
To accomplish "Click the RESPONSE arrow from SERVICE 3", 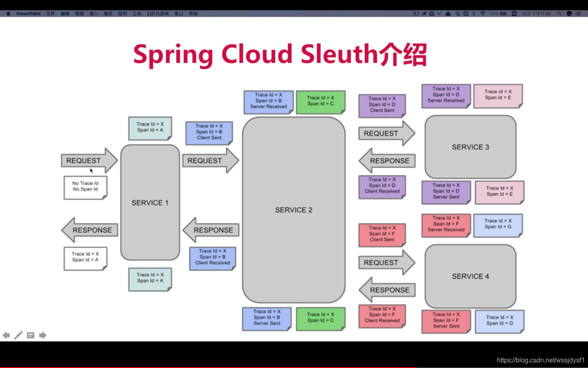I will (x=387, y=161).
